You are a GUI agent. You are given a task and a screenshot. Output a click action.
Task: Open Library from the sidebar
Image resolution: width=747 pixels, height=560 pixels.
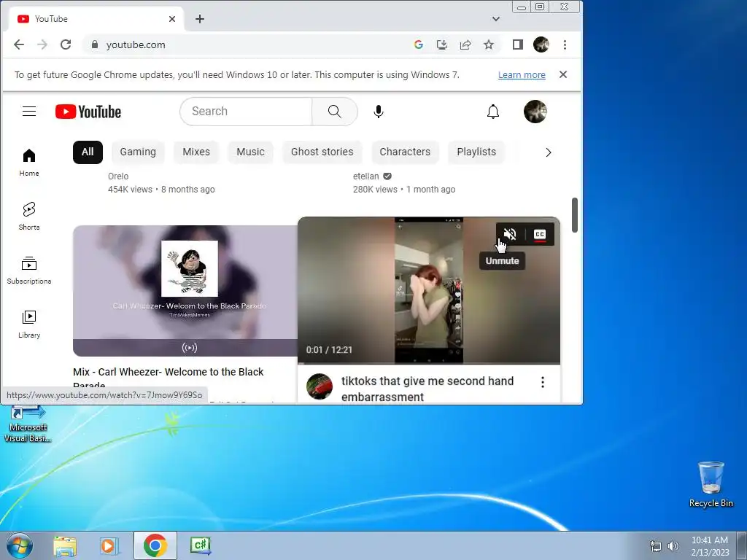(x=29, y=324)
